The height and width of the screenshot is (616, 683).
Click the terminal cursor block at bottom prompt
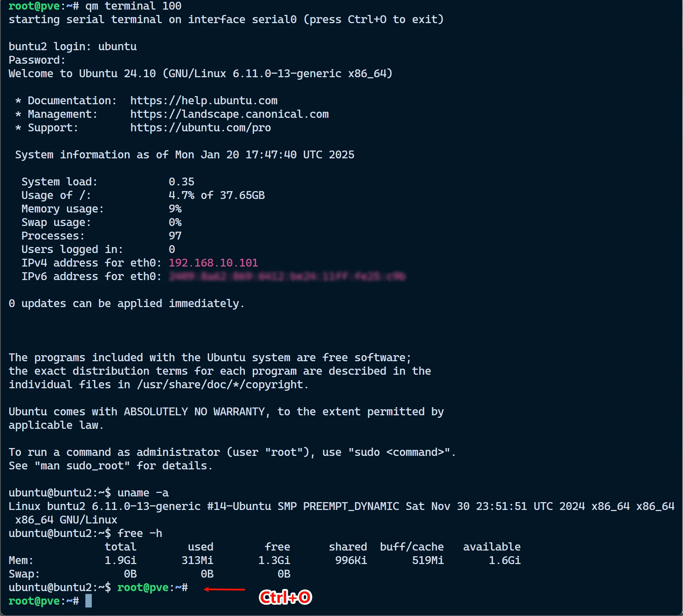89,601
